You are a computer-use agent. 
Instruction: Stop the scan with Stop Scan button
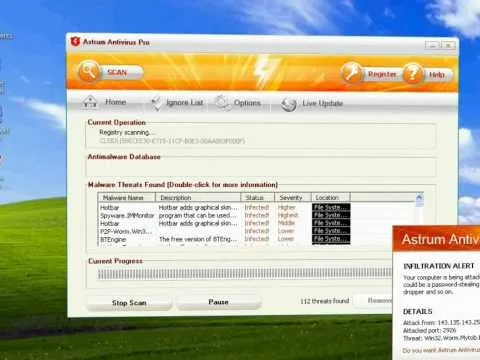coord(129,303)
